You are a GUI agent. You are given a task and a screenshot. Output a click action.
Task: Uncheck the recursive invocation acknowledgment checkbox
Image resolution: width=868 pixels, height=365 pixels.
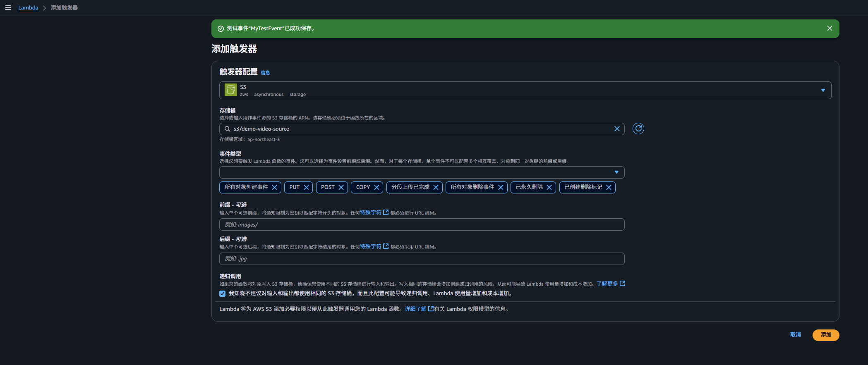pyautogui.click(x=223, y=293)
